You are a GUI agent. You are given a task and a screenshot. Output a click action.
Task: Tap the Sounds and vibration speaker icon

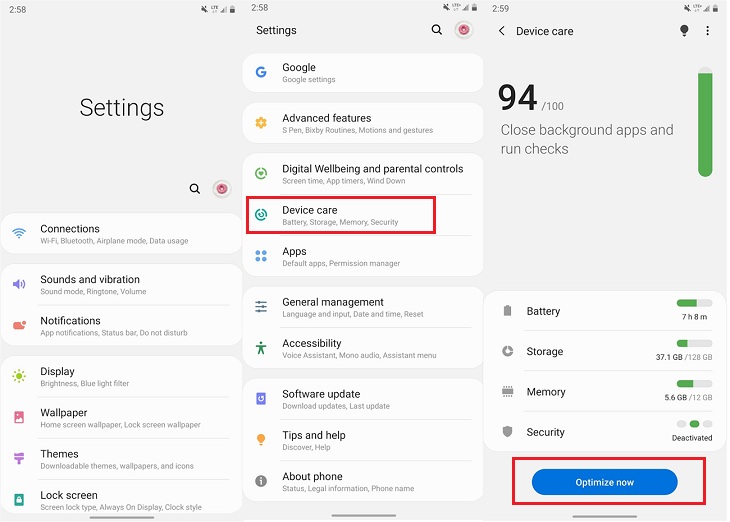19,284
